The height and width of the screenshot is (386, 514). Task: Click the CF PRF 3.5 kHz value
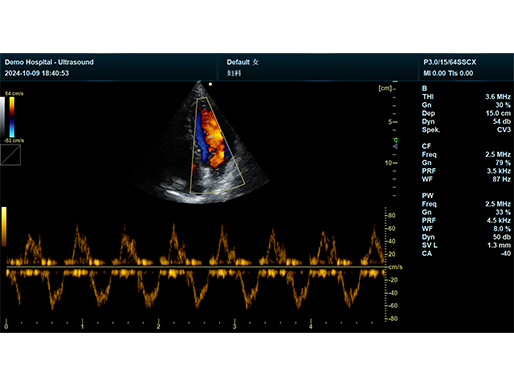click(498, 171)
